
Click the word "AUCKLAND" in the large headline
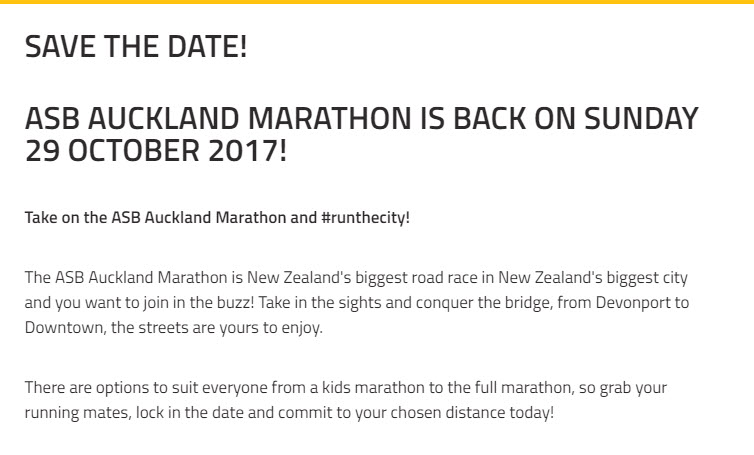click(163, 118)
